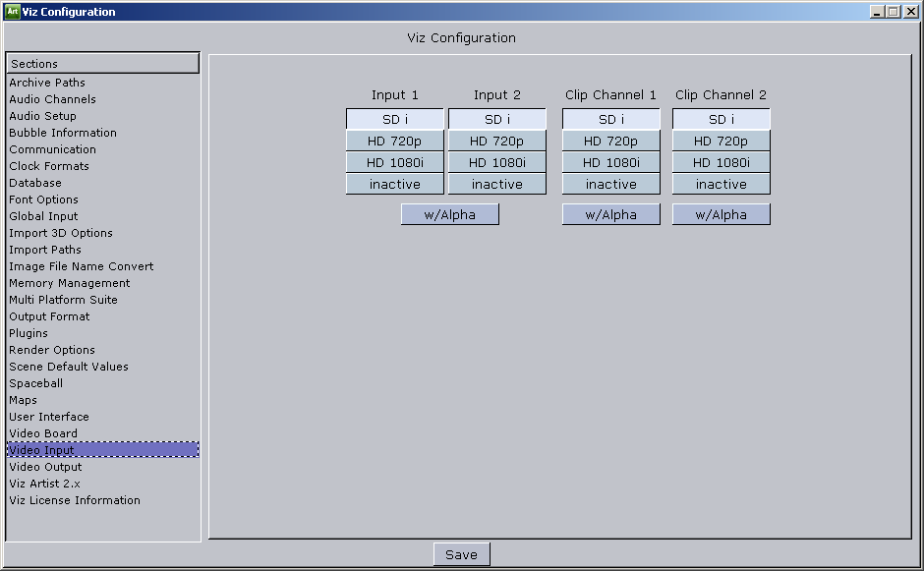Open the Memory Management section
The image size is (924, 571).
click(x=69, y=283)
